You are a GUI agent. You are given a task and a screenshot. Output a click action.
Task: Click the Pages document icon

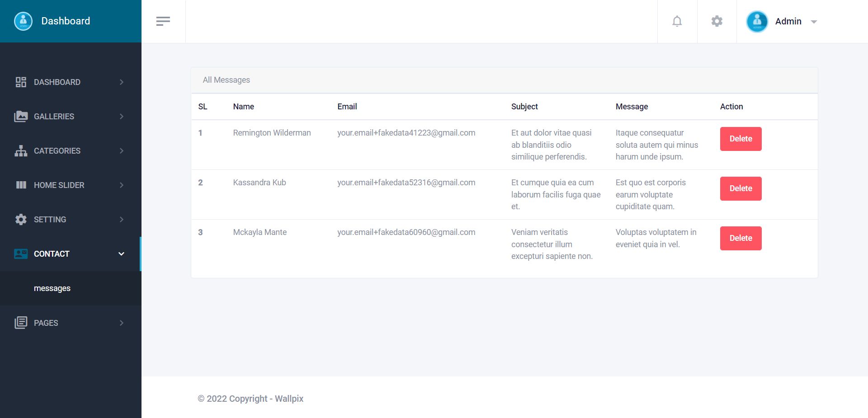pyautogui.click(x=21, y=323)
